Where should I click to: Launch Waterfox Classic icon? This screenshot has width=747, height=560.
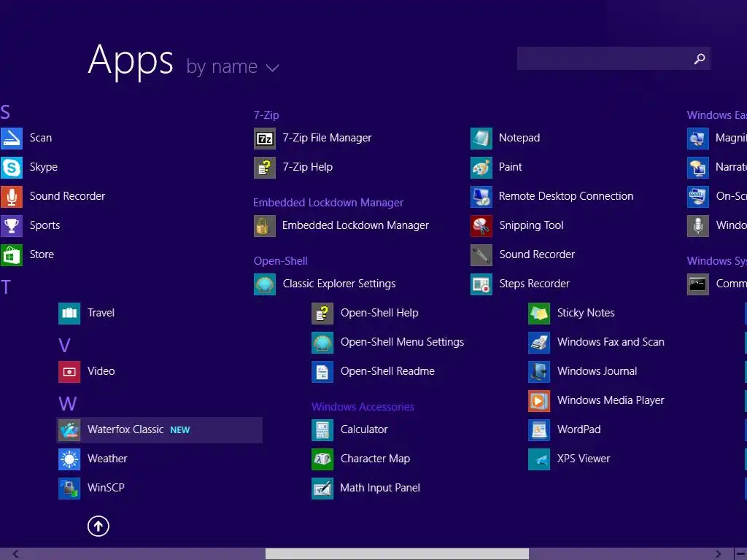tap(69, 429)
